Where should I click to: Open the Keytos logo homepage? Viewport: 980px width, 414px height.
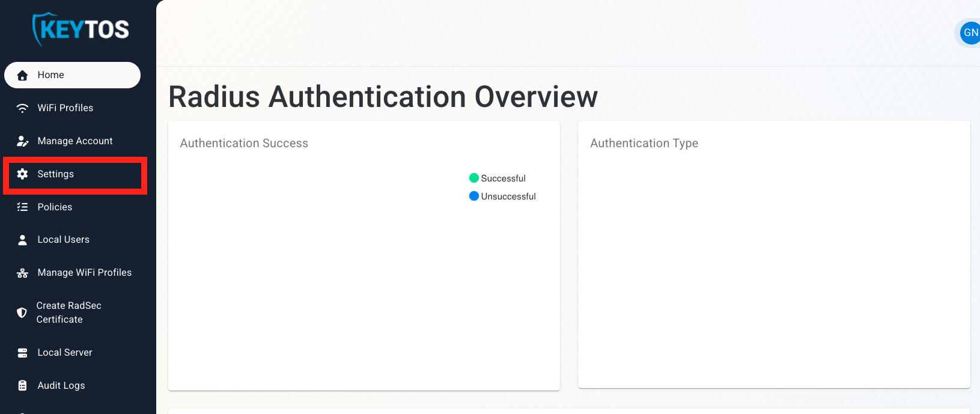pyautogui.click(x=81, y=29)
